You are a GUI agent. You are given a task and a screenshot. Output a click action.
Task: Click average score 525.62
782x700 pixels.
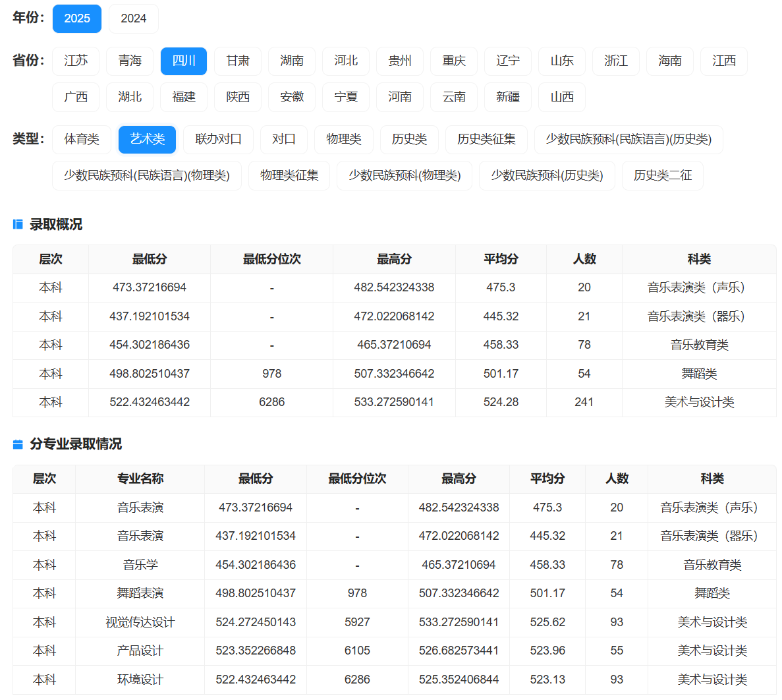point(547,622)
